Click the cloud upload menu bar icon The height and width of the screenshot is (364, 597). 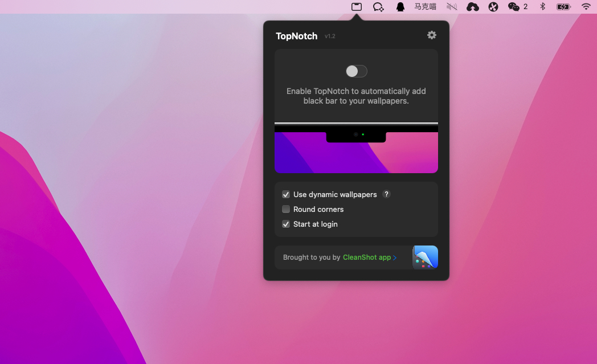pyautogui.click(x=472, y=7)
